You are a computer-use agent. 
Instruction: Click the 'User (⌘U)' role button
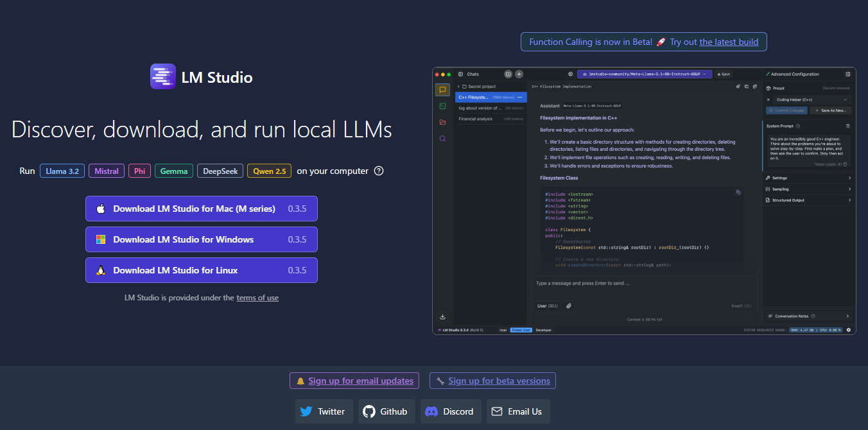(x=547, y=305)
